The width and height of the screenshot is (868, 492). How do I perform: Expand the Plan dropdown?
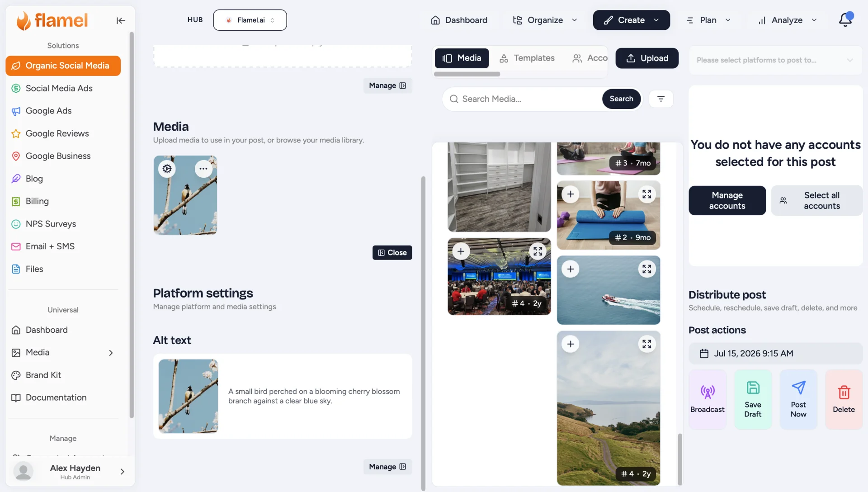708,20
